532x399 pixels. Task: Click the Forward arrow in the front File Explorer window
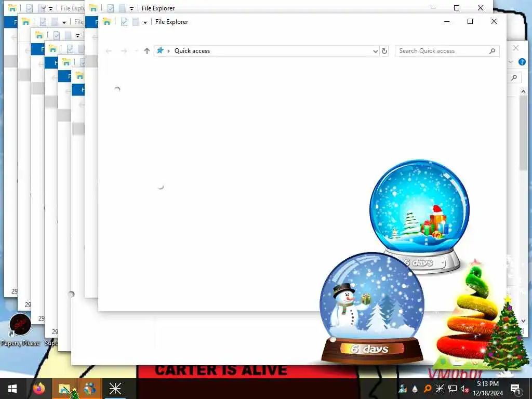tap(124, 51)
